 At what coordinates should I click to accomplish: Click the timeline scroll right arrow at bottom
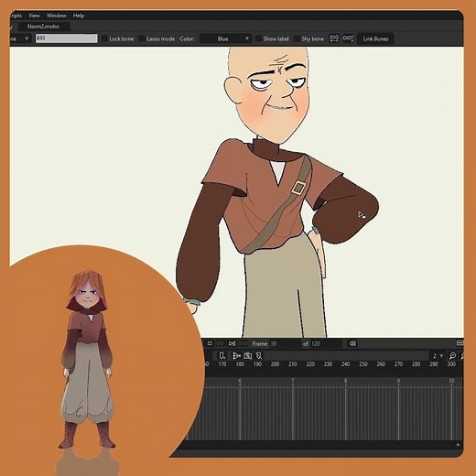pos(459,445)
